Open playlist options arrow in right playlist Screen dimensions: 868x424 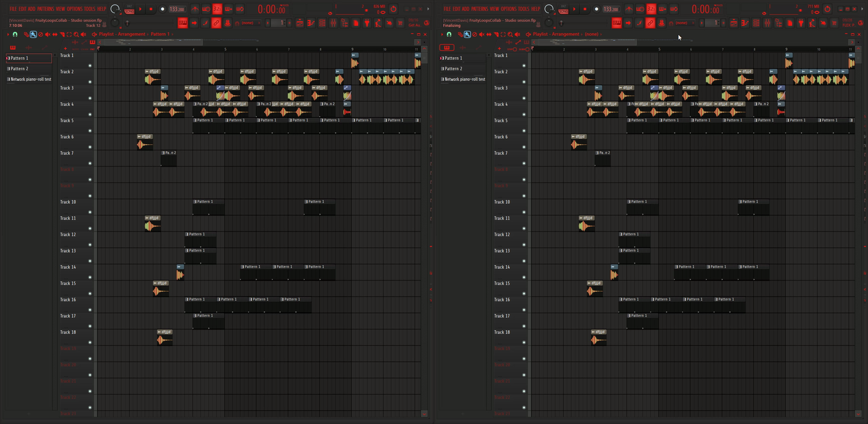point(442,34)
